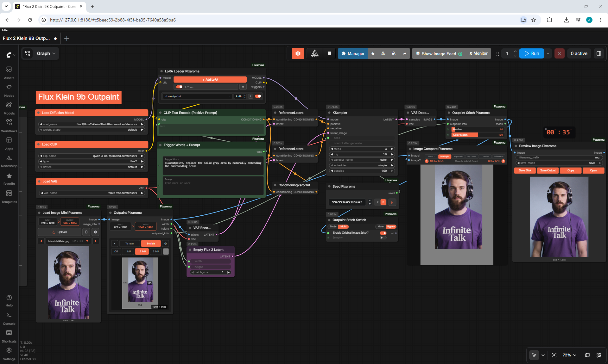Click the share arrow icon in Manager group
608x364 pixels.
[404, 53]
